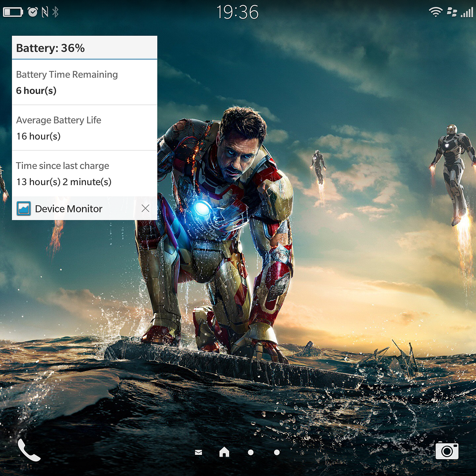Select the 16 hour(s) value
This screenshot has width=476, height=476.
pyautogui.click(x=38, y=136)
